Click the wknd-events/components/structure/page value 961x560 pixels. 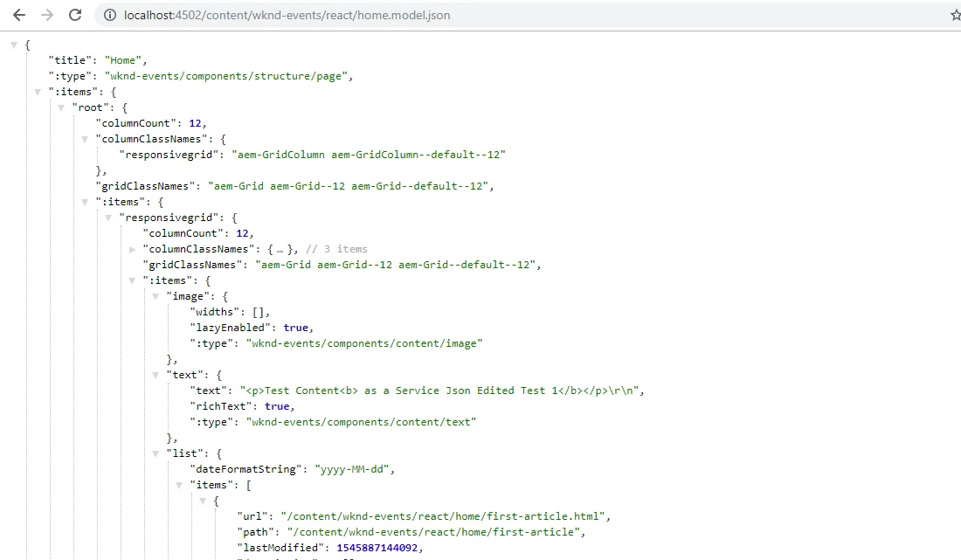227,76
